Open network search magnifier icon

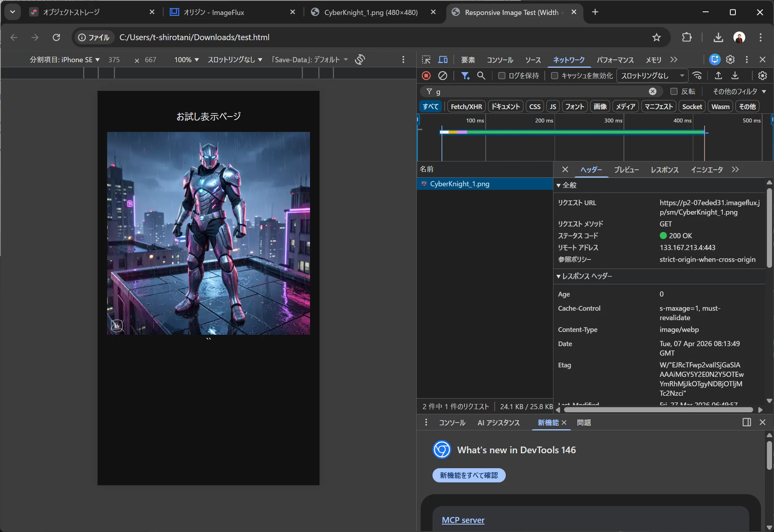click(481, 76)
